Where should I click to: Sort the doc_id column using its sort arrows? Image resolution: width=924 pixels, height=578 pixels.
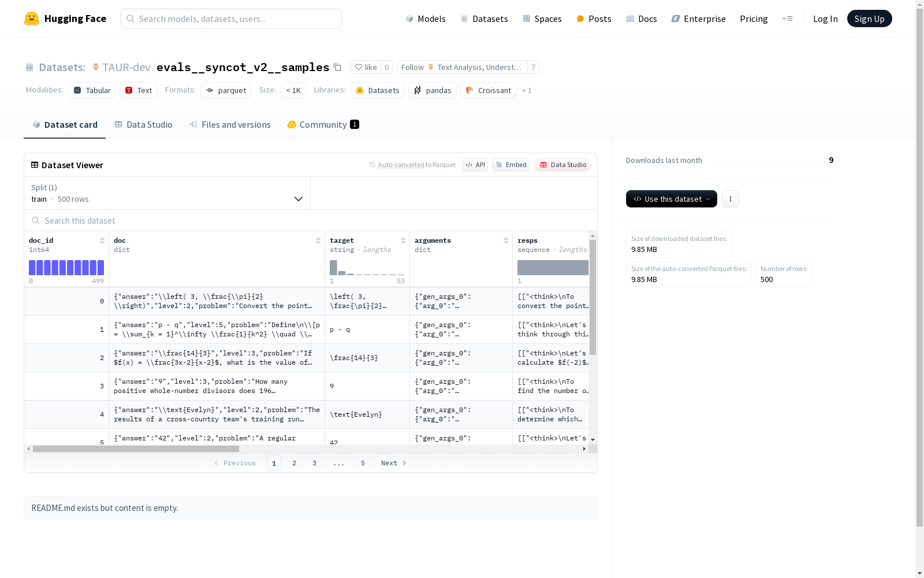coord(102,240)
